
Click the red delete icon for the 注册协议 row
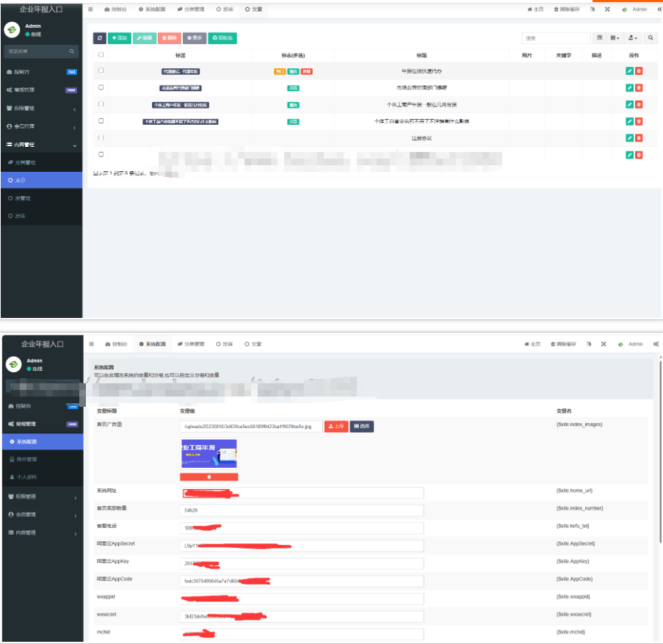tap(639, 138)
